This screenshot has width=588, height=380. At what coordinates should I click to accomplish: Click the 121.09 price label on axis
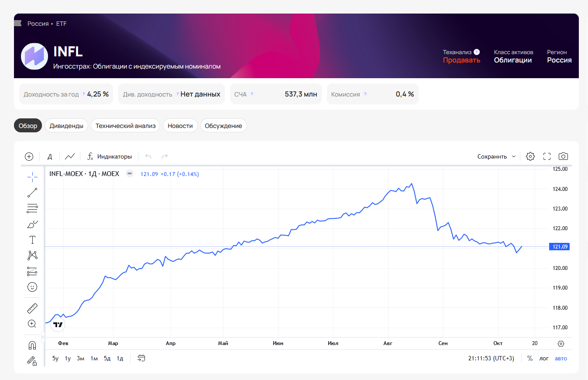[x=560, y=247]
